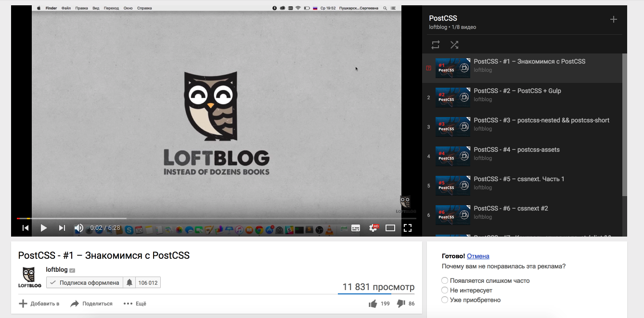Open thumbnail of PostCSS #5 video
Image resolution: width=644 pixels, height=318 pixels.
click(x=453, y=186)
